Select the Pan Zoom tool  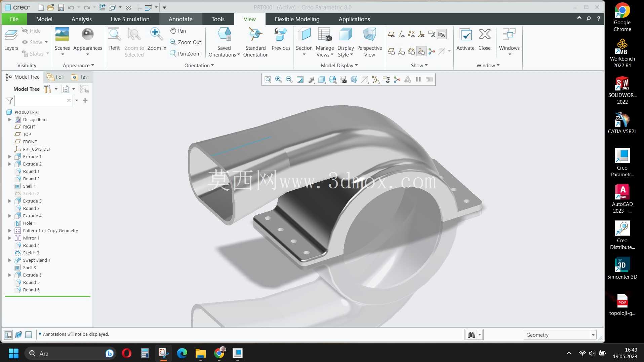185,53
